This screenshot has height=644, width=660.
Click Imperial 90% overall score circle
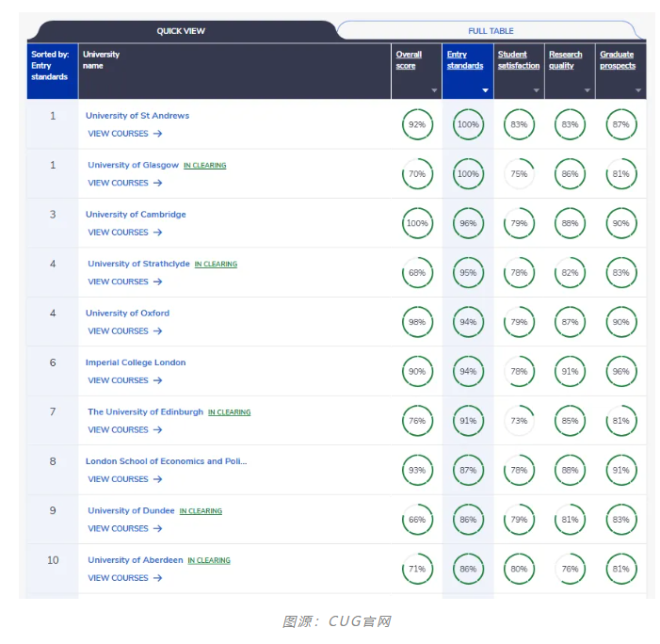(x=417, y=371)
